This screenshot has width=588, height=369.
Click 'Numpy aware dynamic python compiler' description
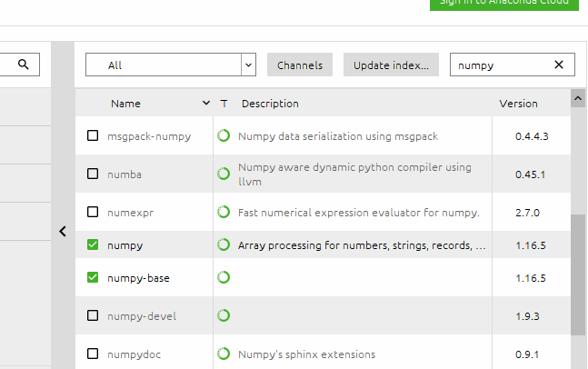[354, 175]
